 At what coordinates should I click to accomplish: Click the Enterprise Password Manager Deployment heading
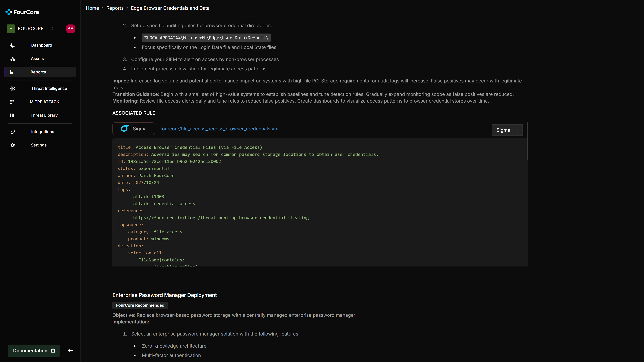pyautogui.click(x=165, y=295)
